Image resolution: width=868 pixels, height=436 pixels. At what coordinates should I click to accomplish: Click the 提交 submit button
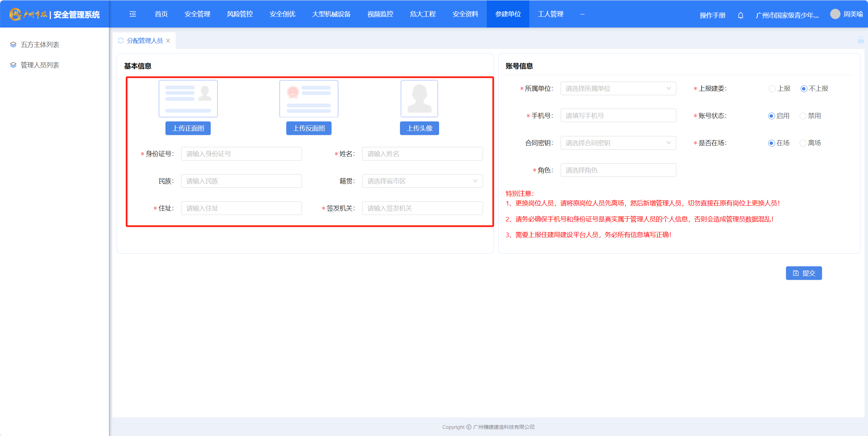pyautogui.click(x=804, y=273)
